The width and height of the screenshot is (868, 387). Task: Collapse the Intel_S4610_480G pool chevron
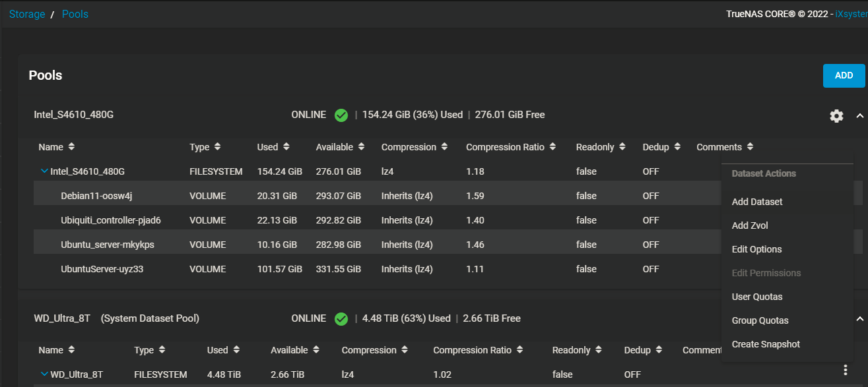coord(859,116)
